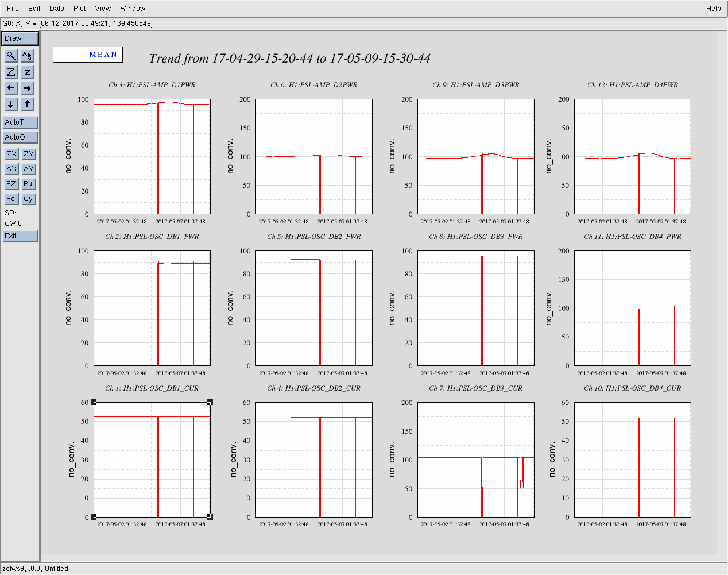
Task: Select the H1:PSL-OSC_DB3_CUR plot title
Action: pos(476,388)
